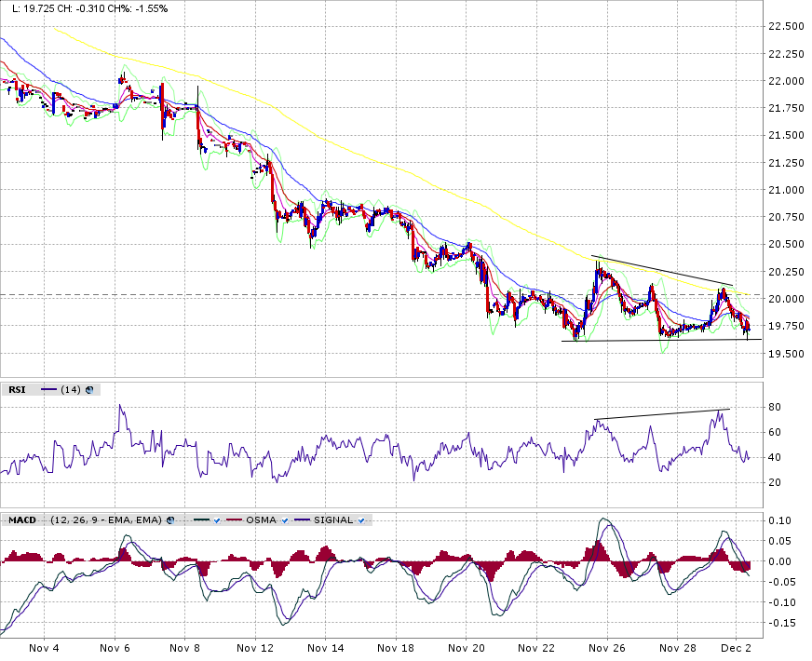
Task: Open the RSI indicator settings icon
Action: tap(89, 390)
